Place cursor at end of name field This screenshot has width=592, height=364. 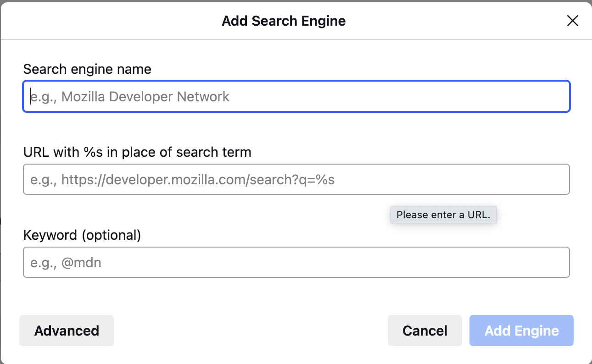(551, 97)
